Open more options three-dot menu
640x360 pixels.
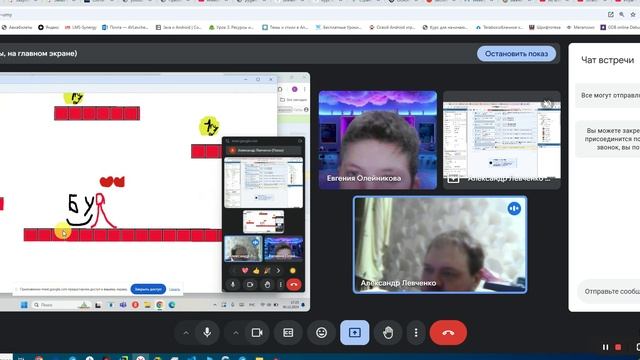pyautogui.click(x=416, y=333)
